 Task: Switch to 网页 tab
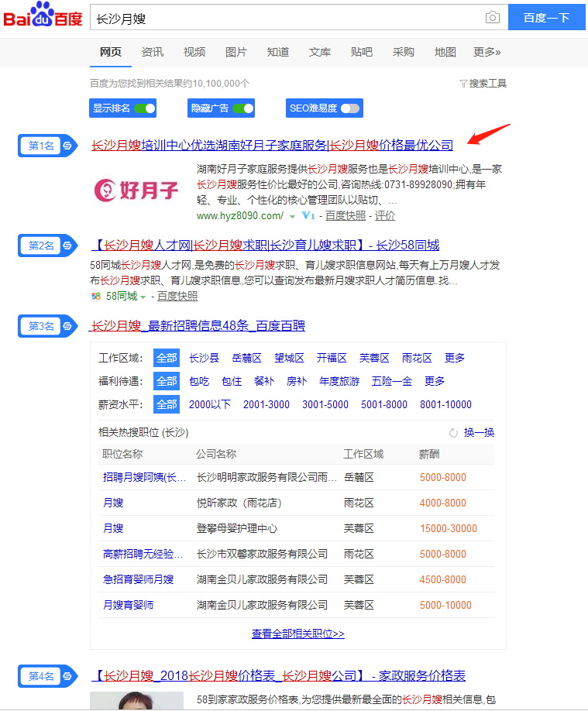(x=111, y=52)
